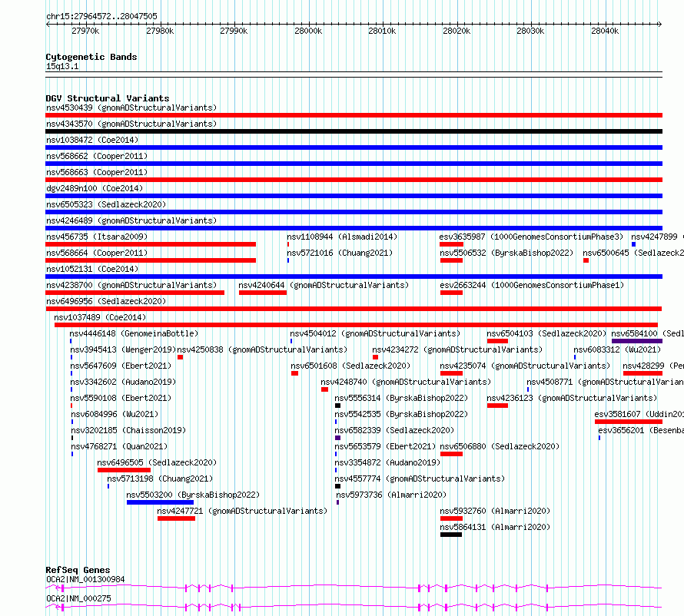The width and height of the screenshot is (684, 616).
Task: Click the nsv1052131 (Coe2014) label
Action: [x=92, y=269]
